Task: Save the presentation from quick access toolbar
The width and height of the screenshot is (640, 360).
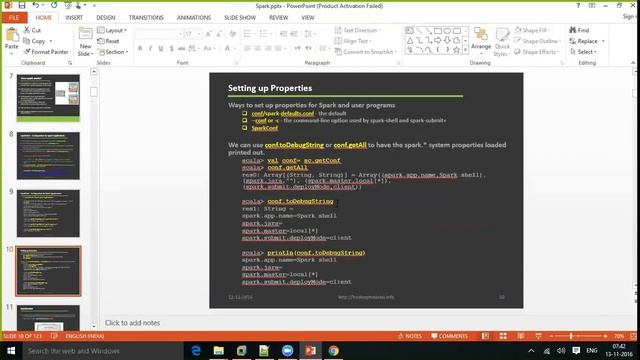Action: [x=22, y=5]
